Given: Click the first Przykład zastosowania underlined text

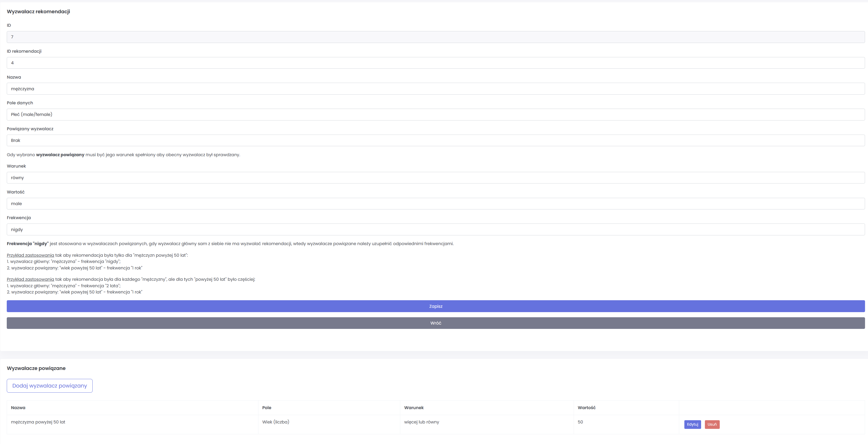Looking at the screenshot, I should point(30,255).
